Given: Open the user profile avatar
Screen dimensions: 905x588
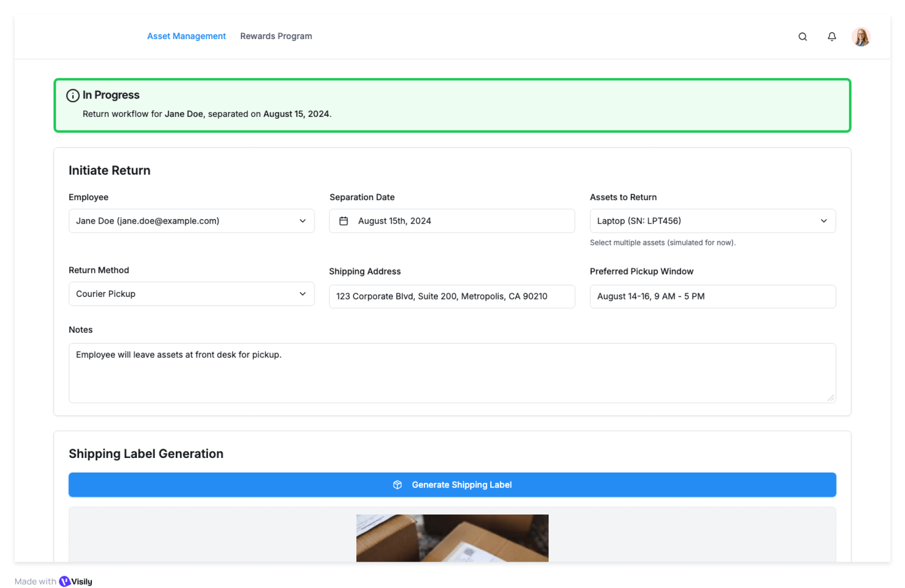Looking at the screenshot, I should click(x=861, y=37).
